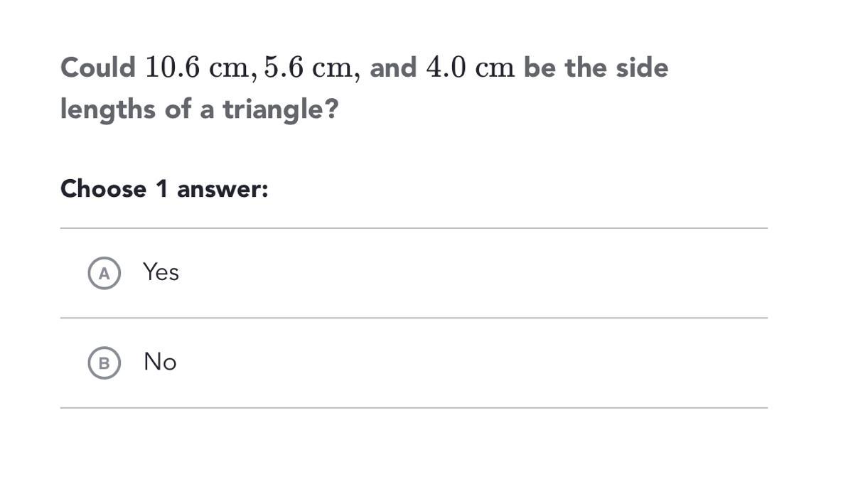Select the radio button labeled A
Image resolution: width=853 pixels, height=504 pixels.
(x=104, y=274)
